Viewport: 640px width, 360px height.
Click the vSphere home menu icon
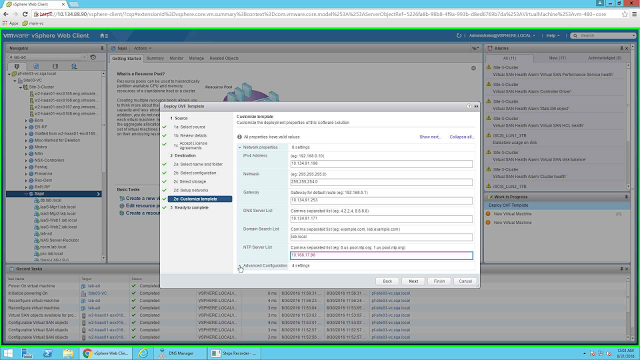[104, 36]
